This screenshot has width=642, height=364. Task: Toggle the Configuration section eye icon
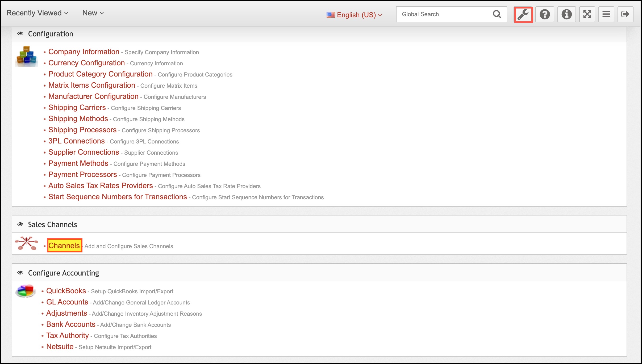pyautogui.click(x=20, y=34)
